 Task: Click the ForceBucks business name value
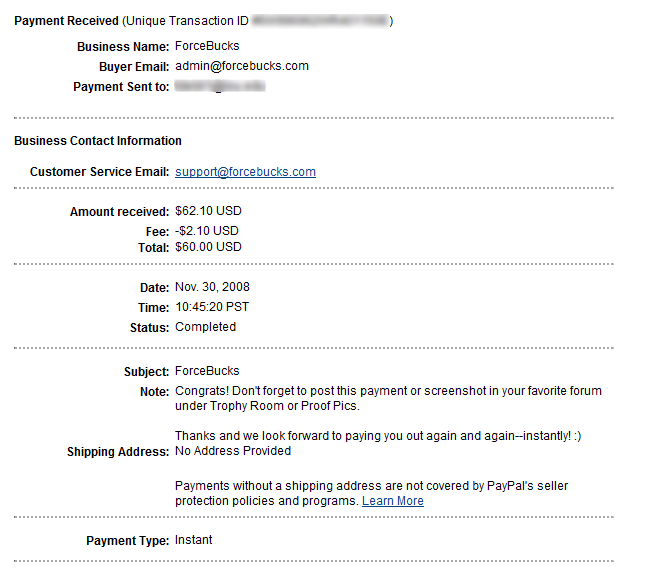208,46
